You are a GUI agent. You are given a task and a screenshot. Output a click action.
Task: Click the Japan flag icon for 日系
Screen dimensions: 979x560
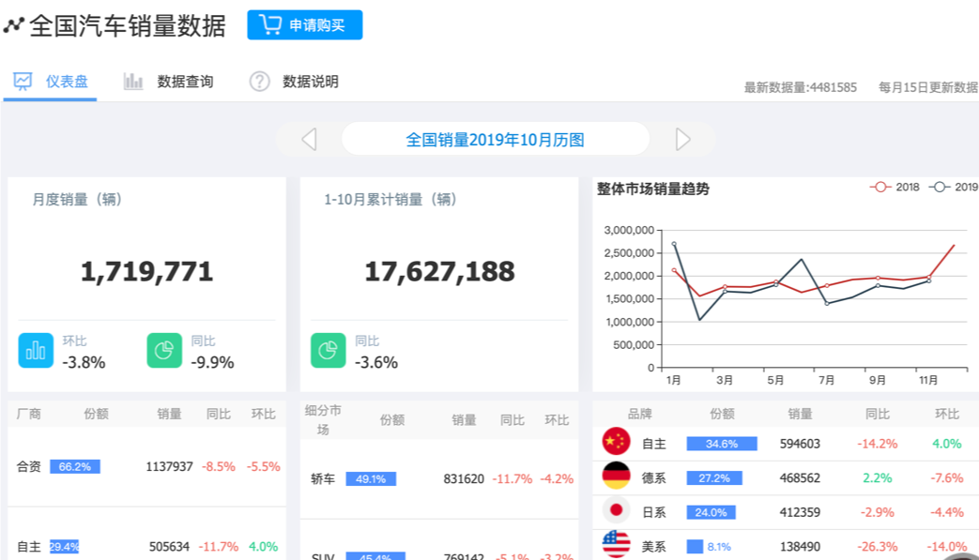click(x=616, y=511)
